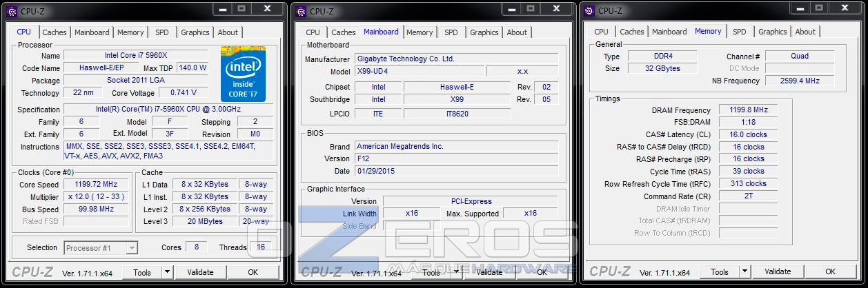
Task: Open Caches tab in left CPU-Z window
Action: click(x=55, y=32)
